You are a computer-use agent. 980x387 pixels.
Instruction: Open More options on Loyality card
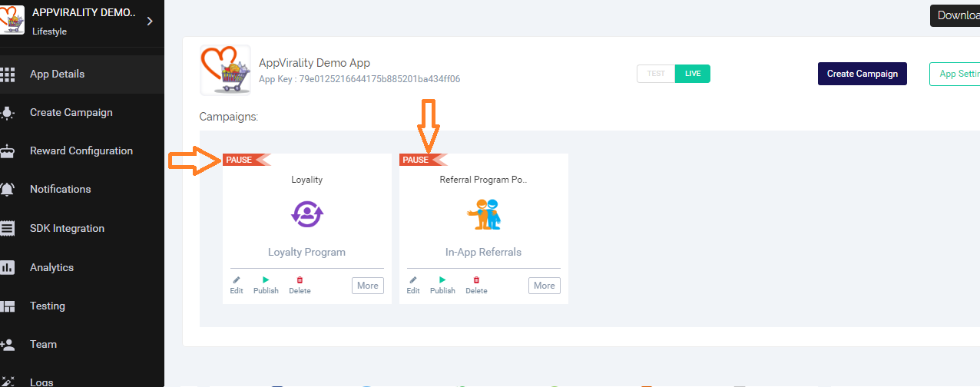tap(368, 286)
